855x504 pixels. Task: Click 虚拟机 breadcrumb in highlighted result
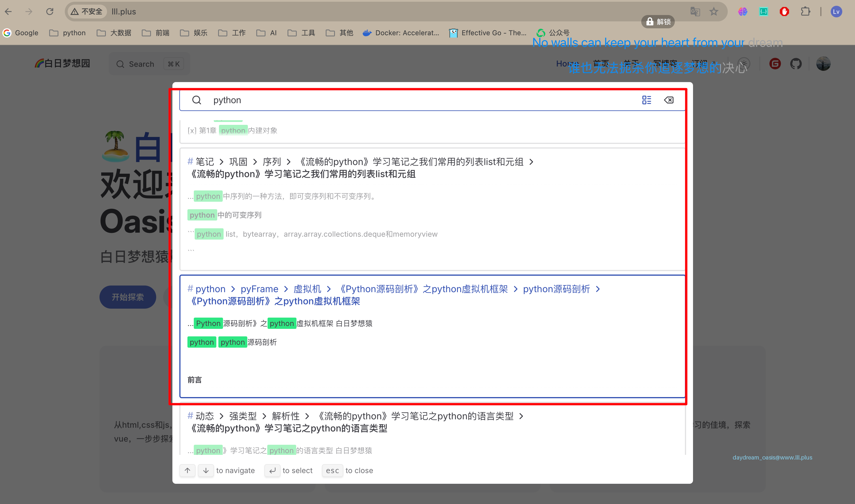click(307, 289)
